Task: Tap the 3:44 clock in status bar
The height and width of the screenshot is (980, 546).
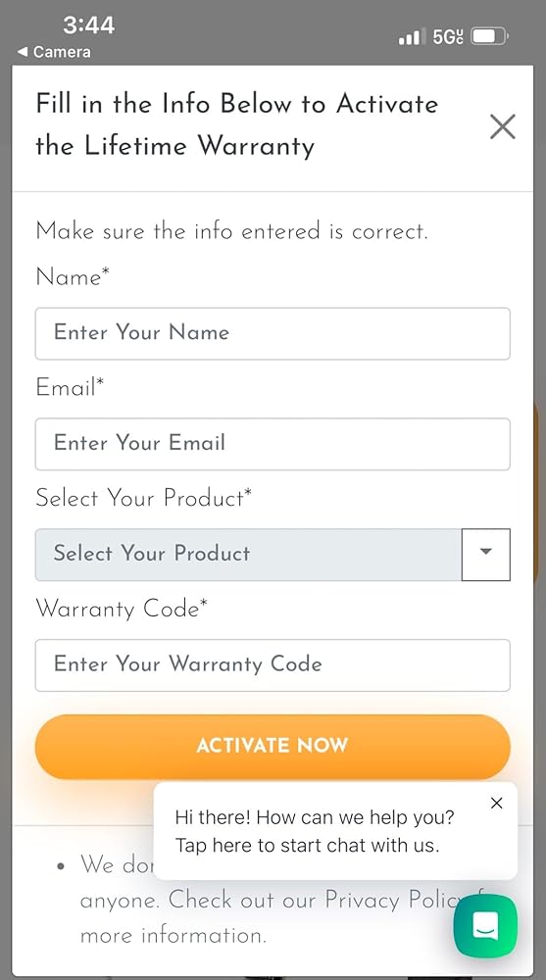Action: pyautogui.click(x=88, y=25)
